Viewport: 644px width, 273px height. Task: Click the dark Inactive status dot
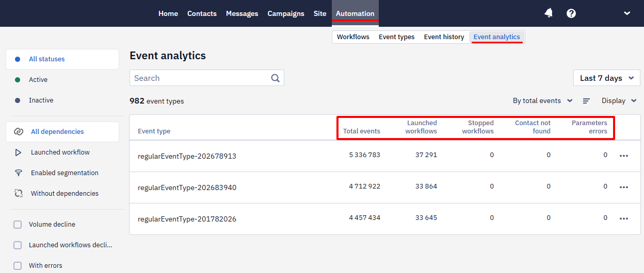(18, 100)
